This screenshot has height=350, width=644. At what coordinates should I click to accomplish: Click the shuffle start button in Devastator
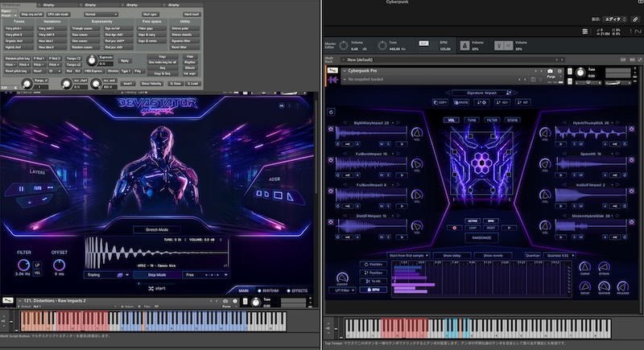[157, 289]
